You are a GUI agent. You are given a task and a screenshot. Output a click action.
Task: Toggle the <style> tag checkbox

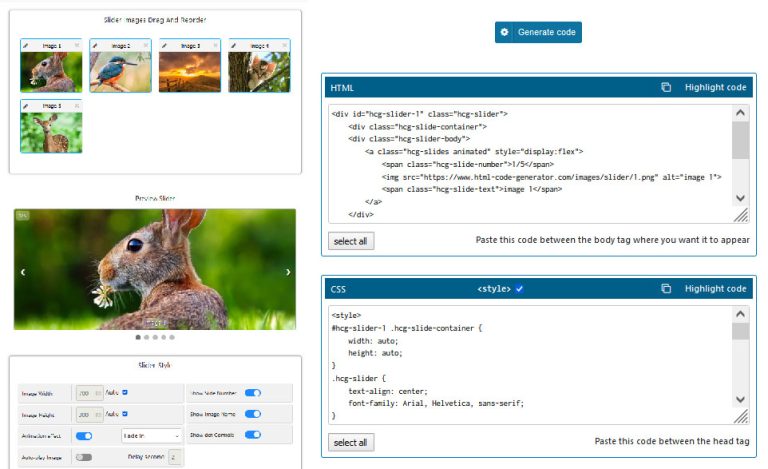pyautogui.click(x=520, y=289)
